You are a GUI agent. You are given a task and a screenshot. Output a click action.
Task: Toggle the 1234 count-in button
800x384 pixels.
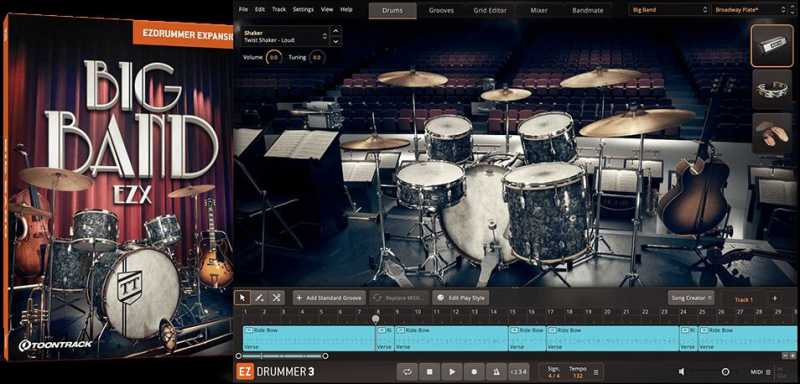tap(518, 372)
